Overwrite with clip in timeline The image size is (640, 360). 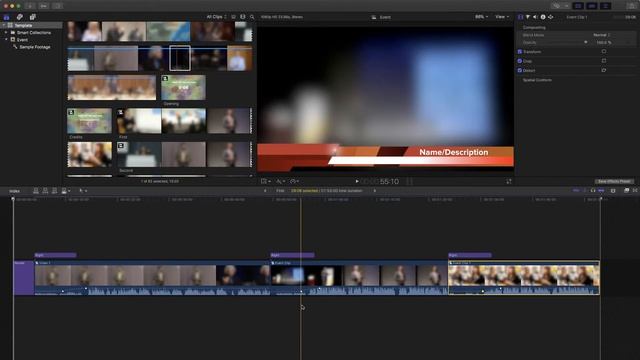pos(64,191)
